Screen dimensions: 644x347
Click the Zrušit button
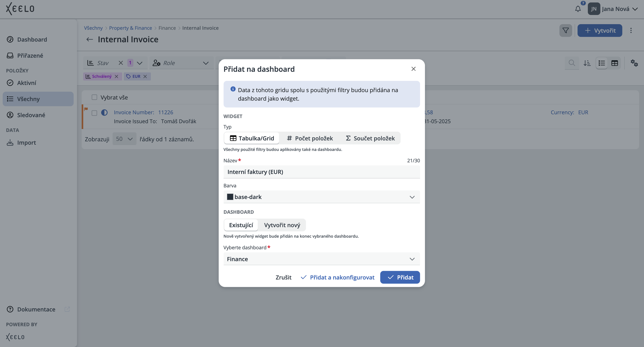pyautogui.click(x=284, y=277)
